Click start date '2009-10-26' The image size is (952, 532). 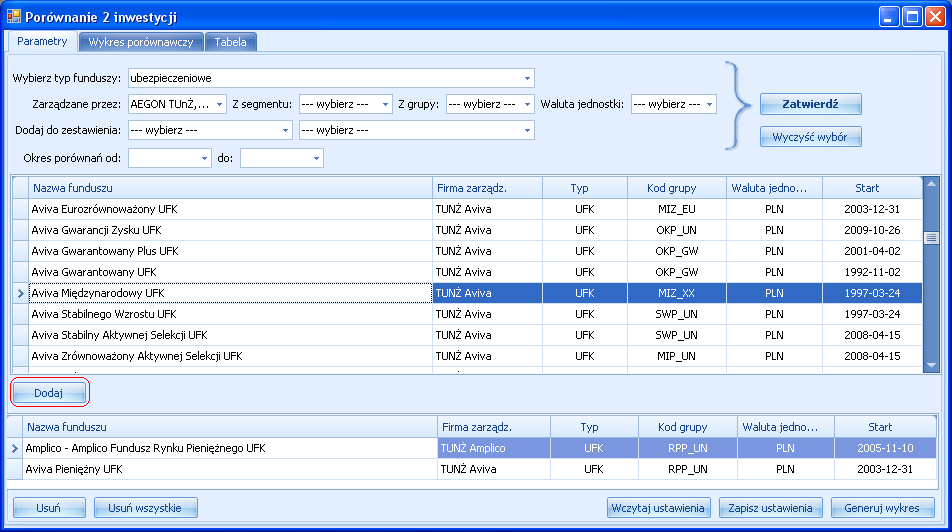(872, 230)
